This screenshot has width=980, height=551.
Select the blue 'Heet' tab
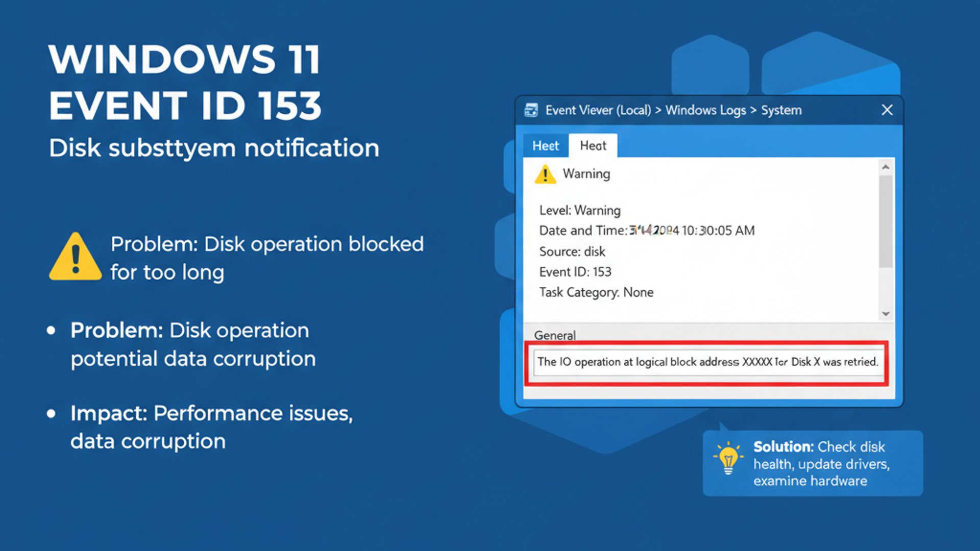[x=546, y=146]
